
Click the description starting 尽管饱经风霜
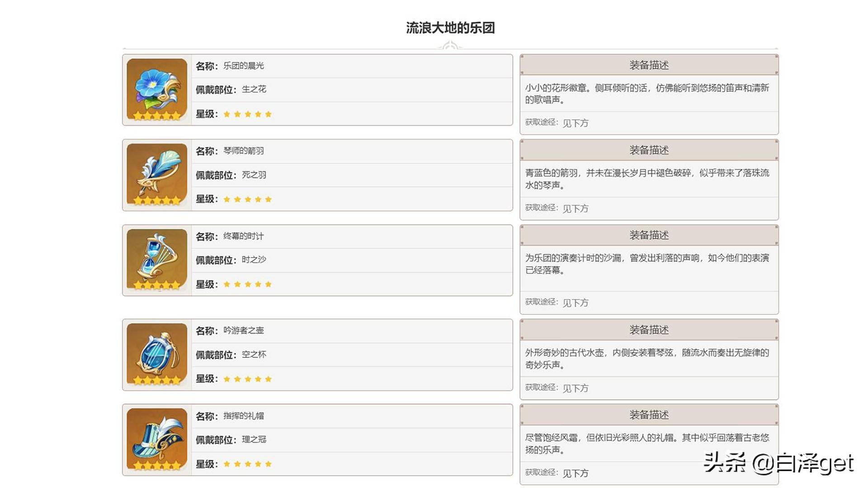pos(647,444)
